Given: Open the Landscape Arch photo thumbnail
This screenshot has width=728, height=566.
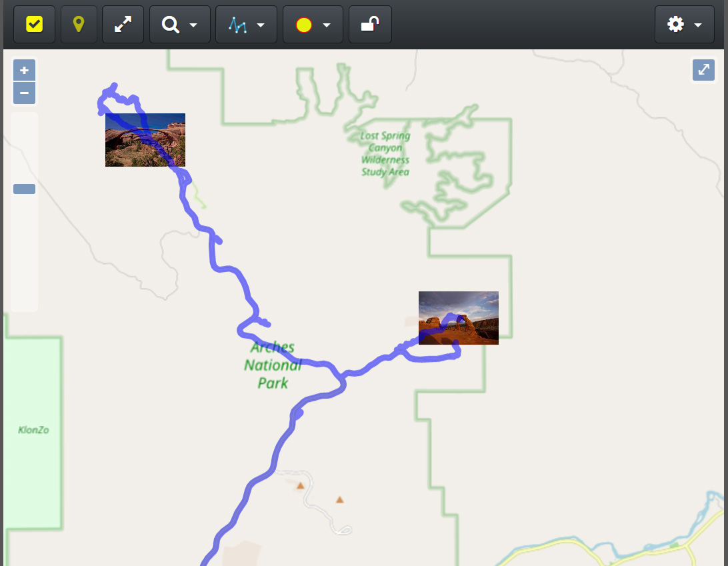Looking at the screenshot, I should coord(145,140).
